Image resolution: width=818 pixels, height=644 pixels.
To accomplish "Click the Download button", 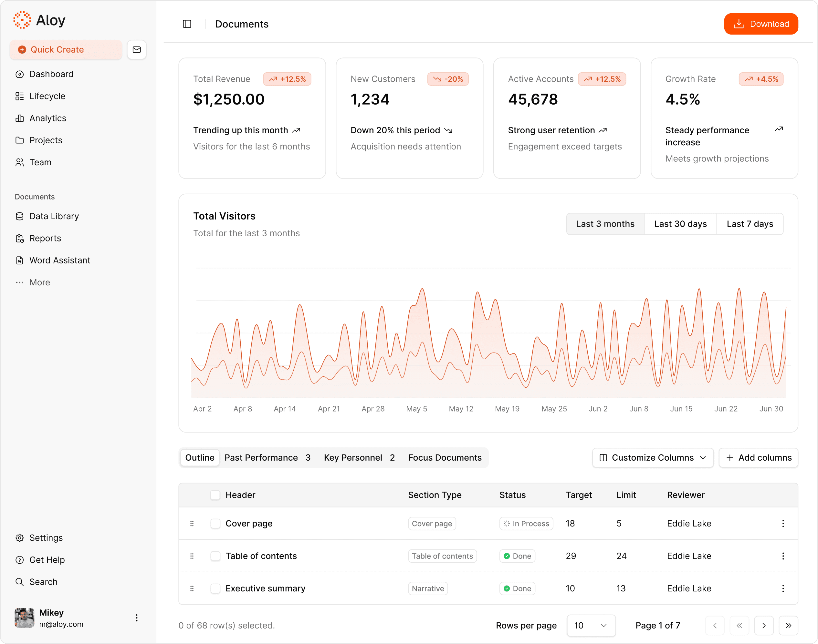I will tap(761, 24).
